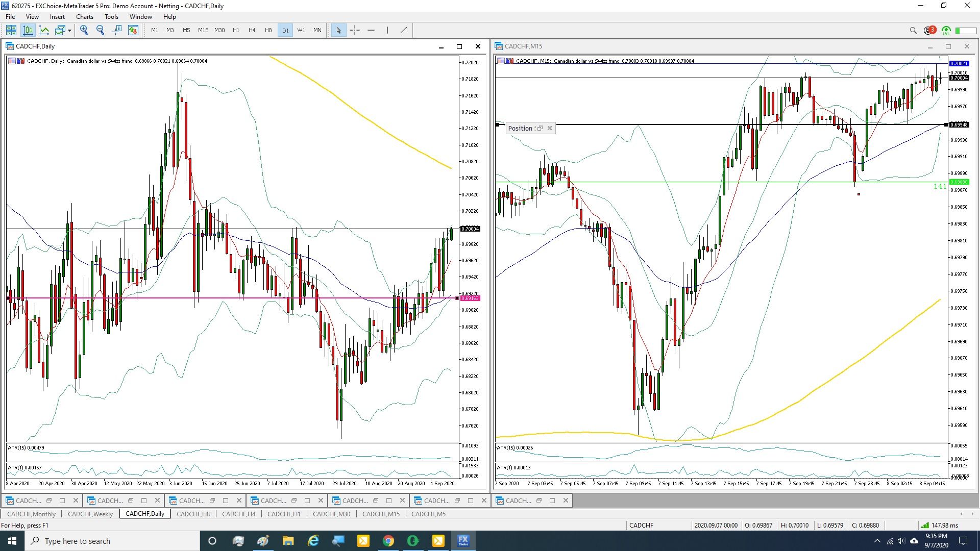Click the green 0.69880 price label in M15

(x=959, y=182)
